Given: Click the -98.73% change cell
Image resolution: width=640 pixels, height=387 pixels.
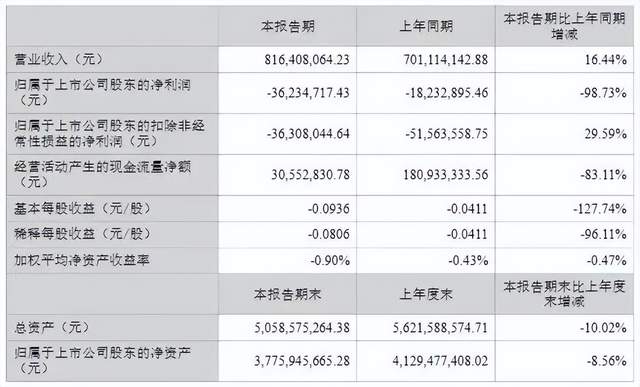Looking at the screenshot, I should 603,93.
